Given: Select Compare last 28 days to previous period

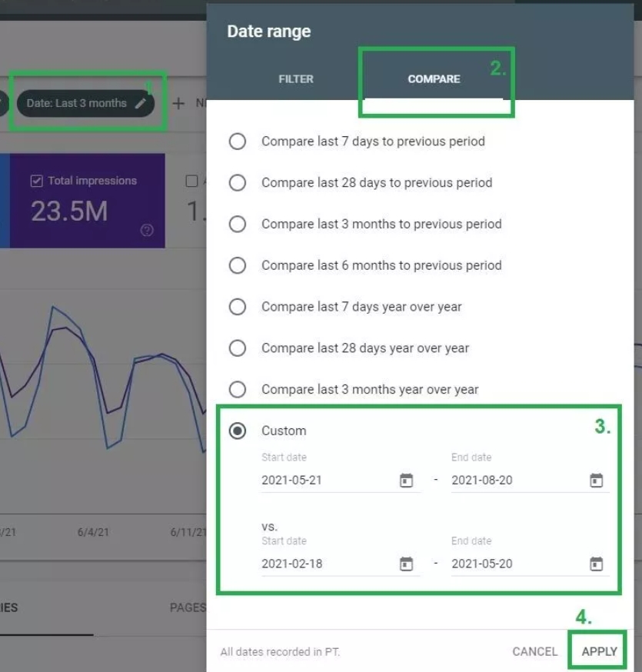Looking at the screenshot, I should [x=238, y=183].
